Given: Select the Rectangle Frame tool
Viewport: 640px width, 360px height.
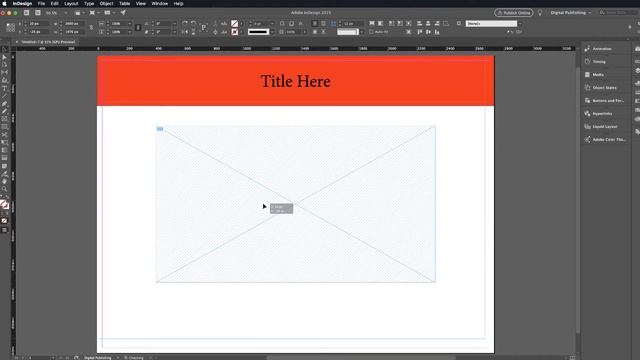Looking at the screenshot, I should click(4, 119).
